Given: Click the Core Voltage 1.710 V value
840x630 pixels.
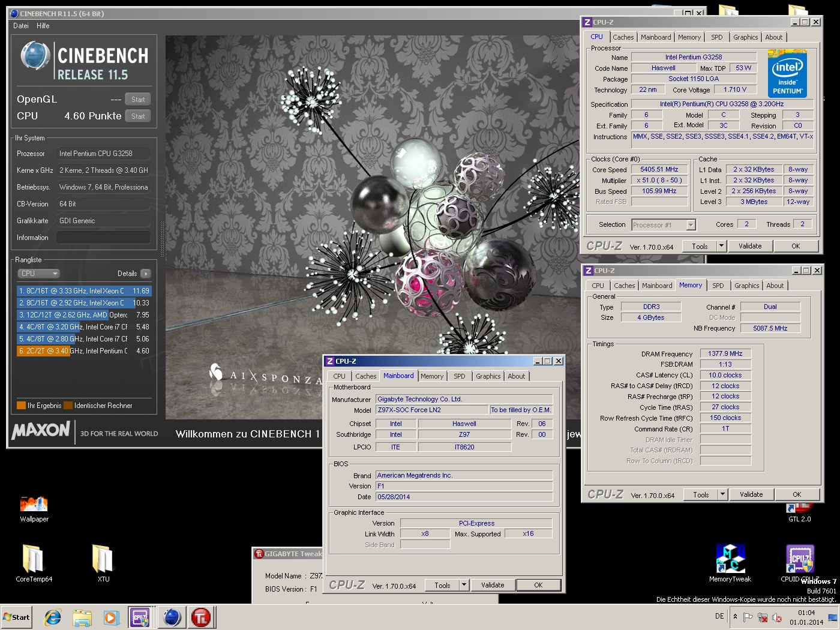Looking at the screenshot, I should [735, 89].
